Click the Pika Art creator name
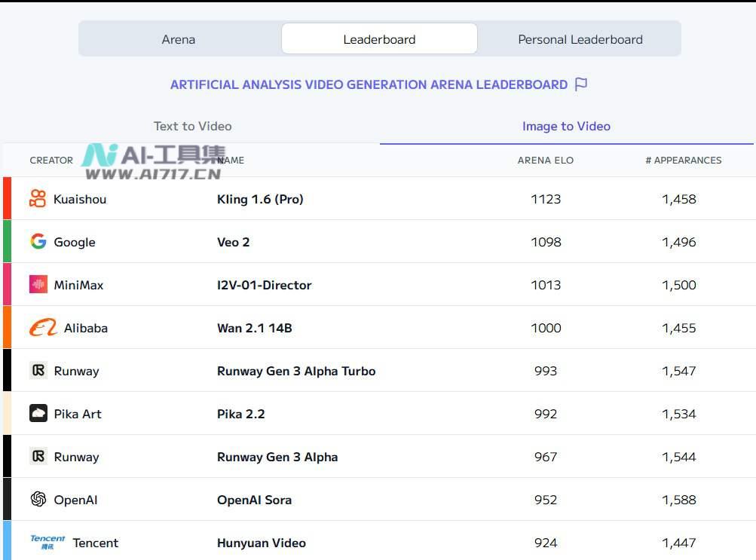 point(78,414)
